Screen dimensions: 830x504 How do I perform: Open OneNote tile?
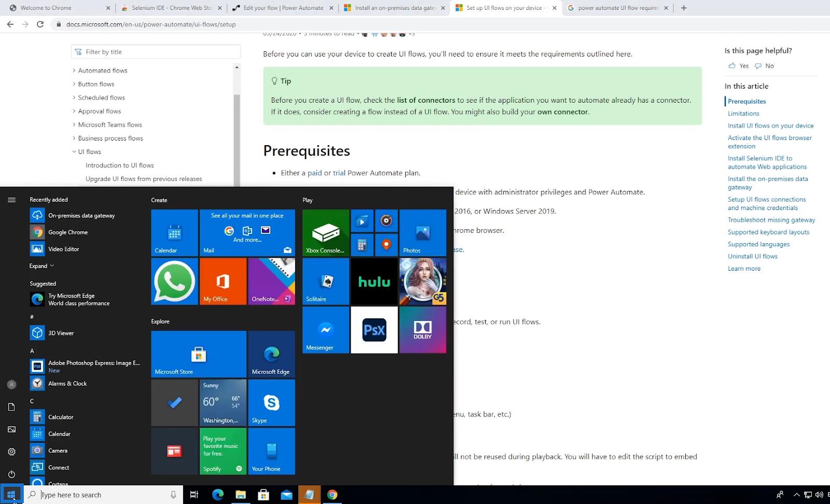[x=271, y=281]
